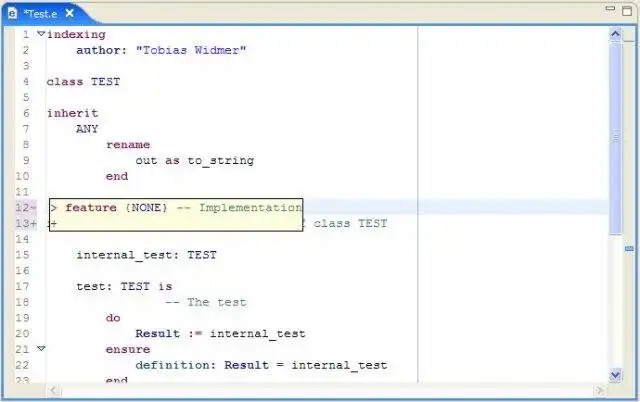Click the "indexing" keyword on line 1

(76, 34)
